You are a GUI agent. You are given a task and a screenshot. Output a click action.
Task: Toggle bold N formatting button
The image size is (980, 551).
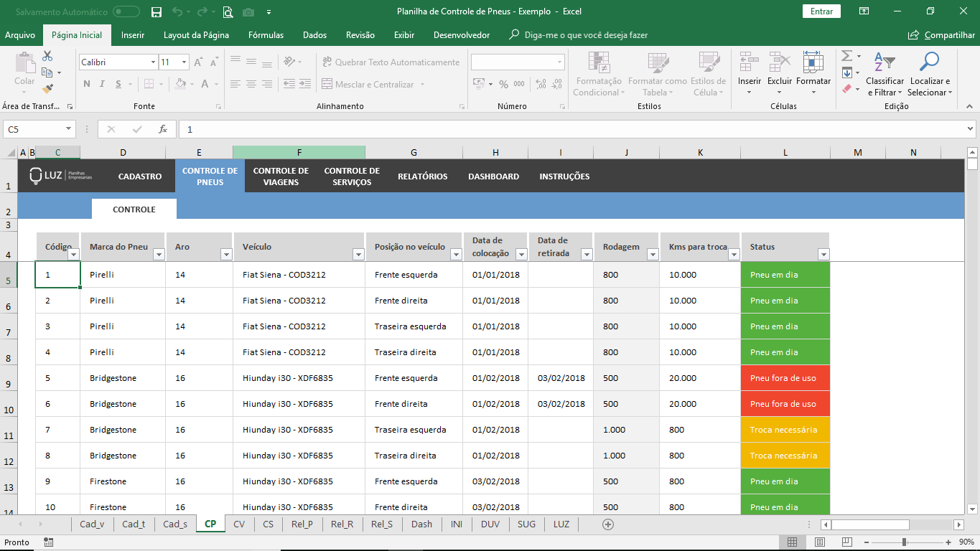pos(86,84)
